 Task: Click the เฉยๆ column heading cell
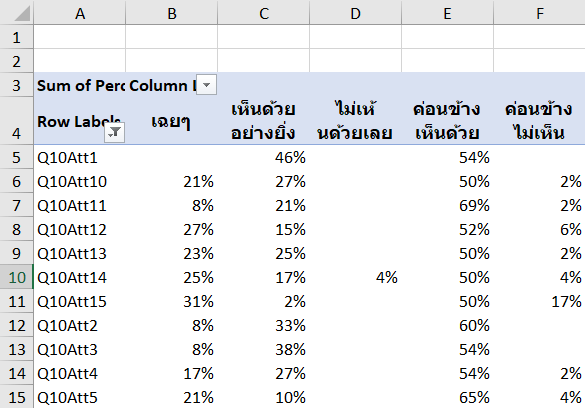172,121
